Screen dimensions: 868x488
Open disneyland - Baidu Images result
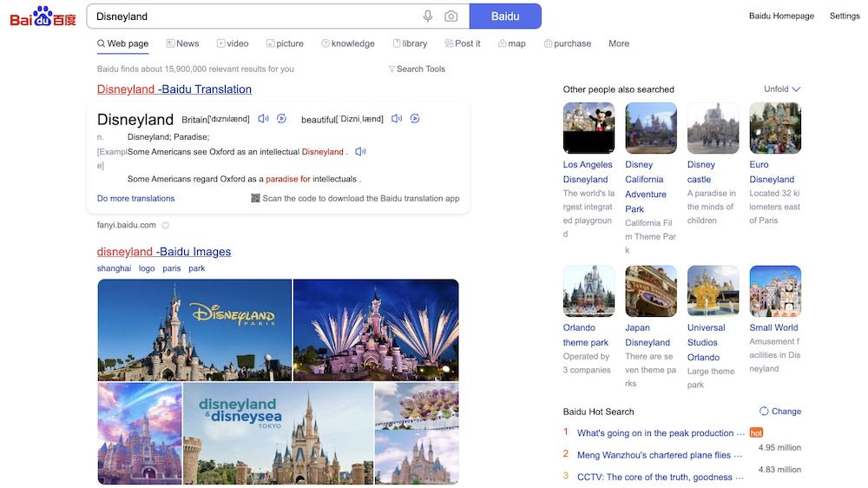(164, 252)
